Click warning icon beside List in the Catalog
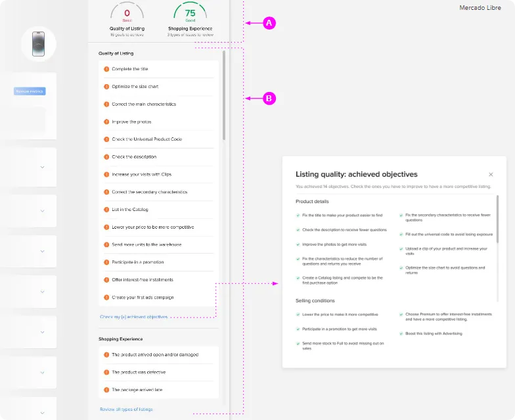This screenshot has height=420, width=515. pyautogui.click(x=106, y=210)
